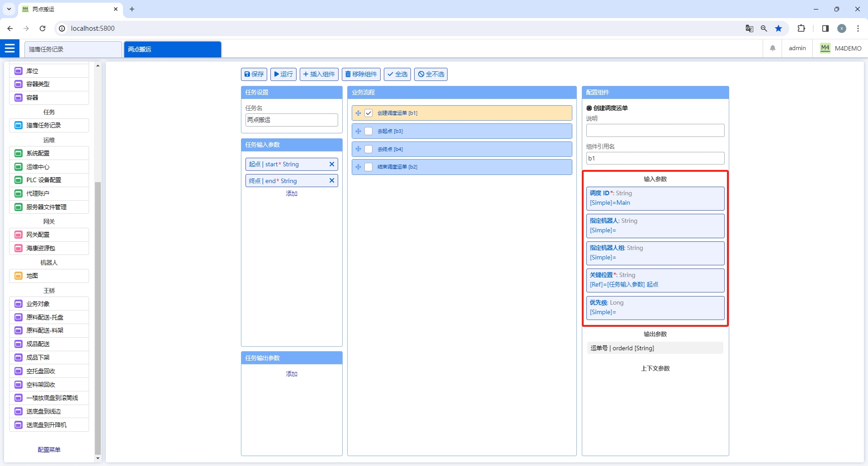Click 配置菜单 link in sidebar
868x466 pixels.
click(49, 450)
